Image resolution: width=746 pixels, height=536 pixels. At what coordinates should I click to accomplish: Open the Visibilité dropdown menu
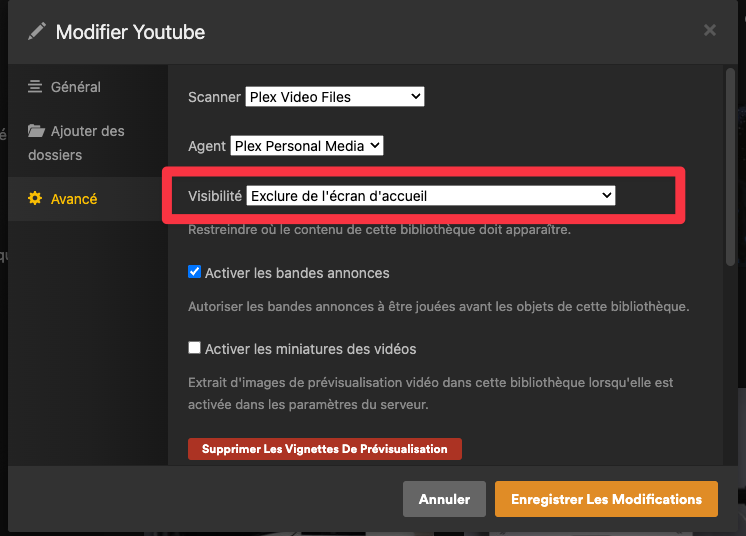click(430, 196)
